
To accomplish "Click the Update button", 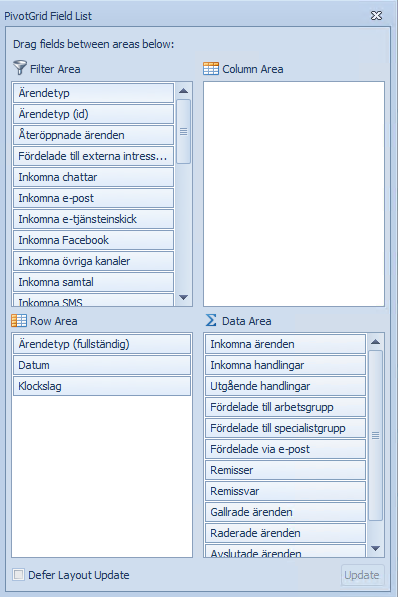I will click(x=362, y=575).
